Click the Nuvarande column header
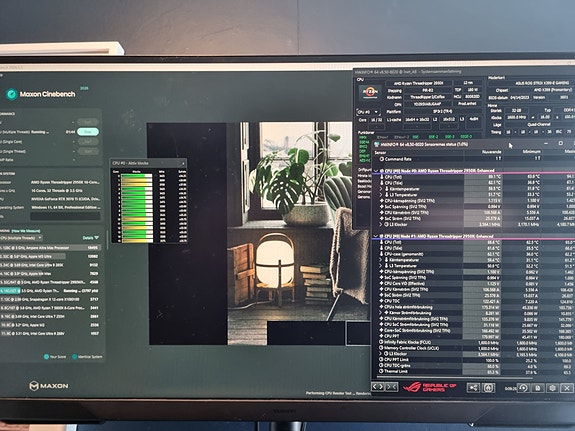The image size is (575, 431). tap(491, 151)
